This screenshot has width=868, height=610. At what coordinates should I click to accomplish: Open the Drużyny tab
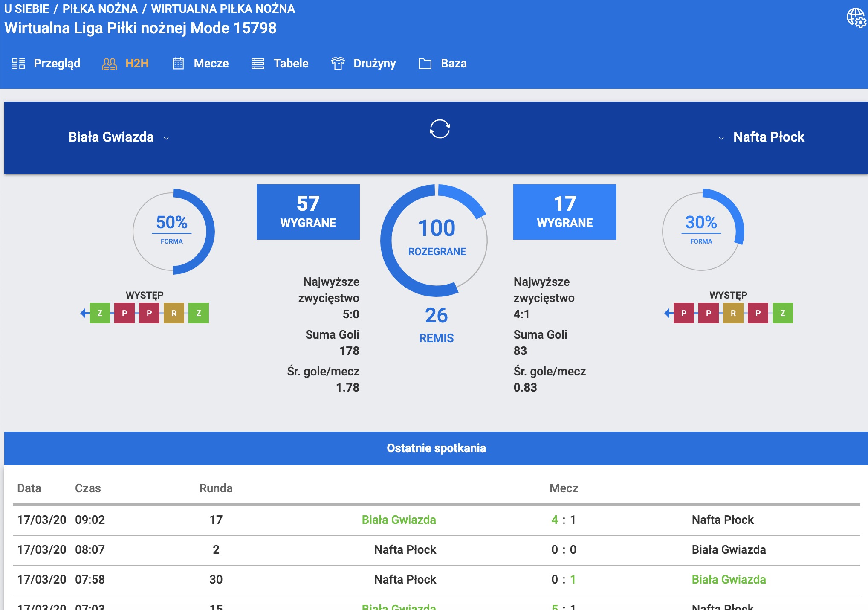374,64
